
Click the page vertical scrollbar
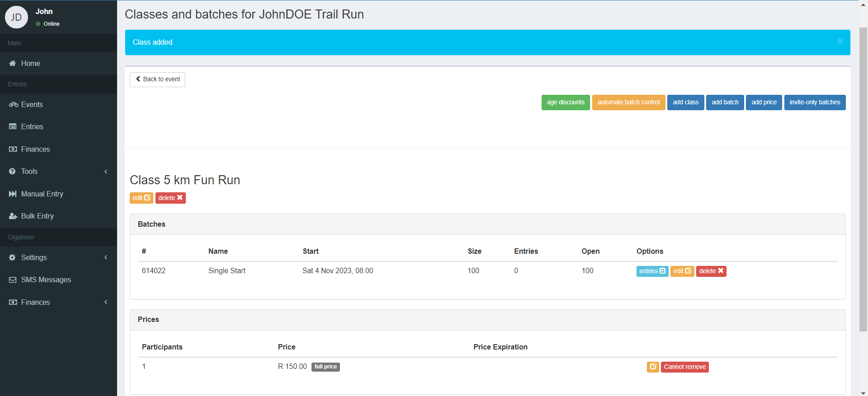coord(863,180)
